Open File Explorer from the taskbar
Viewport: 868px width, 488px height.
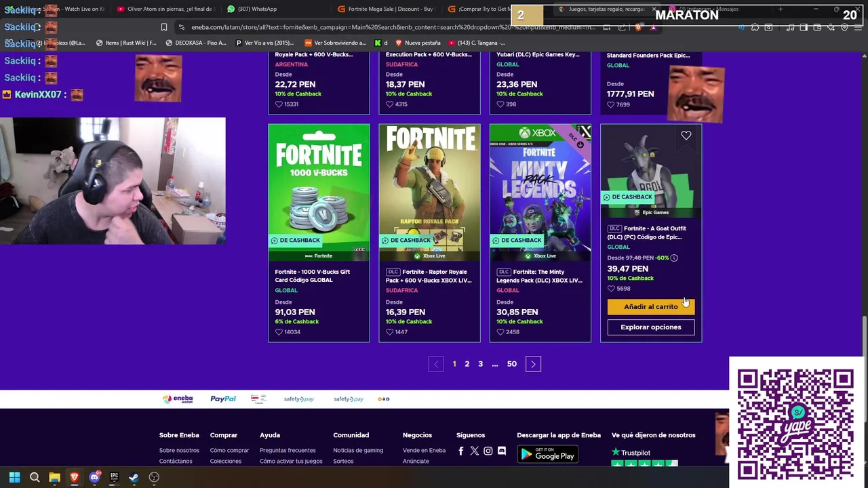click(54, 477)
